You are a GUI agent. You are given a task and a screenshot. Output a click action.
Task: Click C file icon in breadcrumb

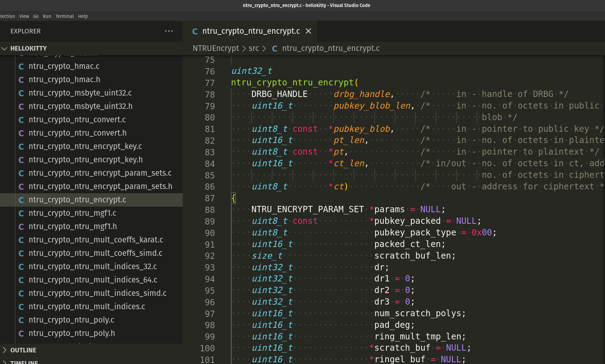tap(275, 48)
